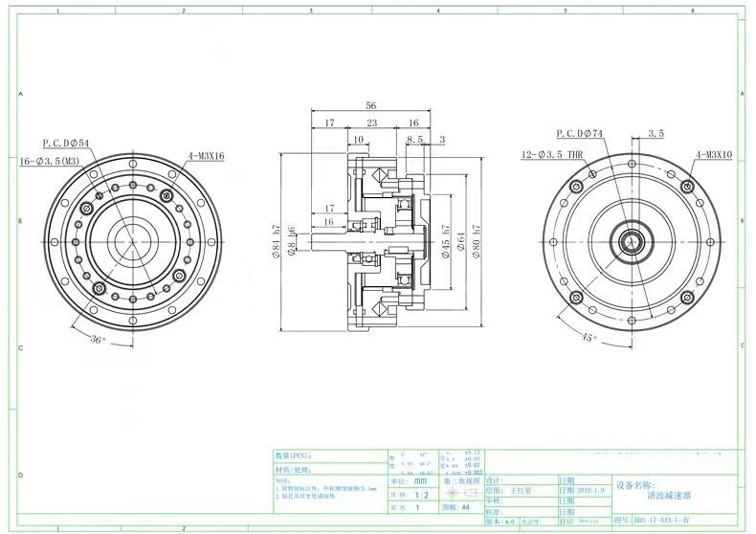Click the overall 56 width dimension
The width and height of the screenshot is (756, 534).
coord(371,106)
